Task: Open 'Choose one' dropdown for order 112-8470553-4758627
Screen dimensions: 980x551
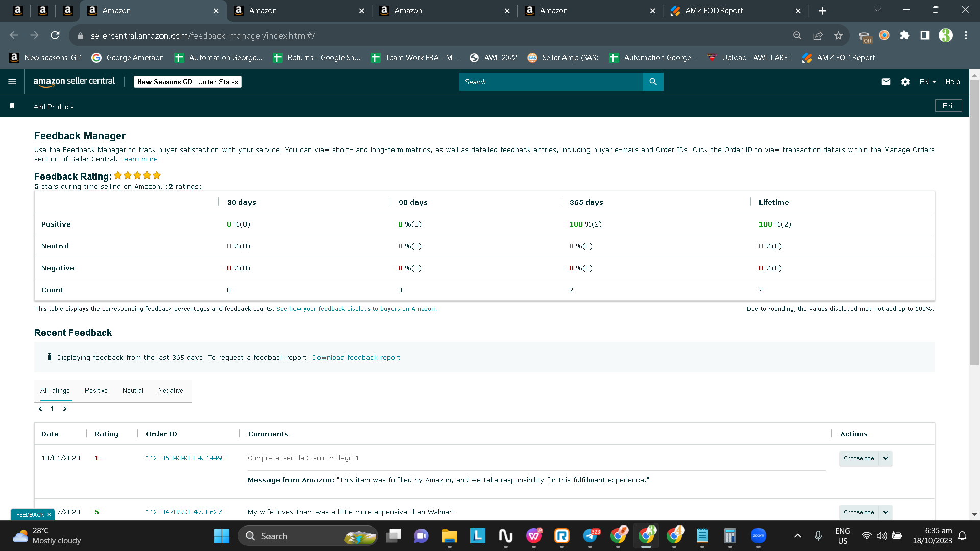Action: [859, 512]
